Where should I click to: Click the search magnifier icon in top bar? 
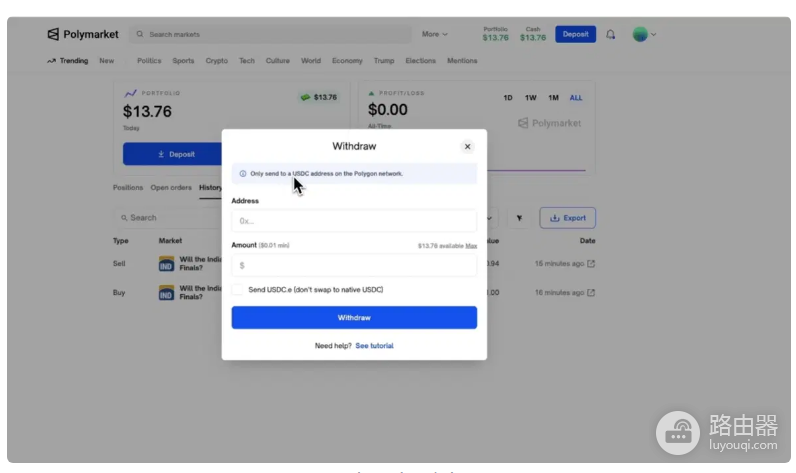(140, 34)
